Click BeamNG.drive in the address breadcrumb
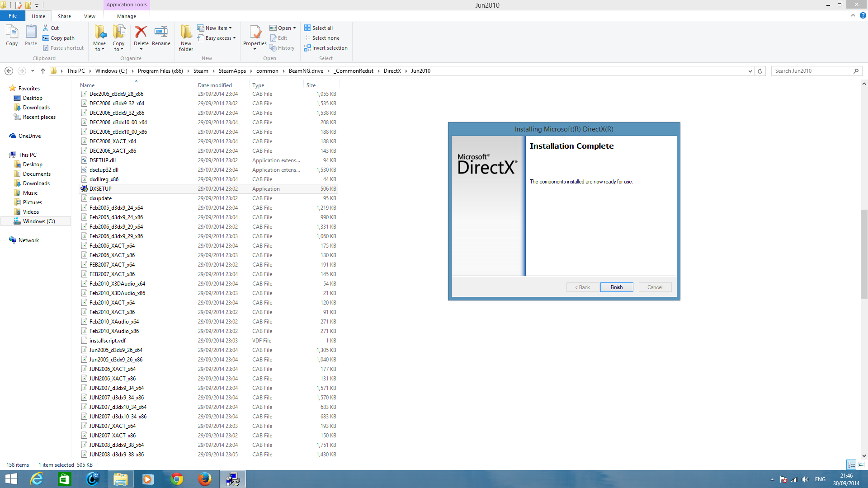This screenshot has height=488, width=868. coord(306,71)
